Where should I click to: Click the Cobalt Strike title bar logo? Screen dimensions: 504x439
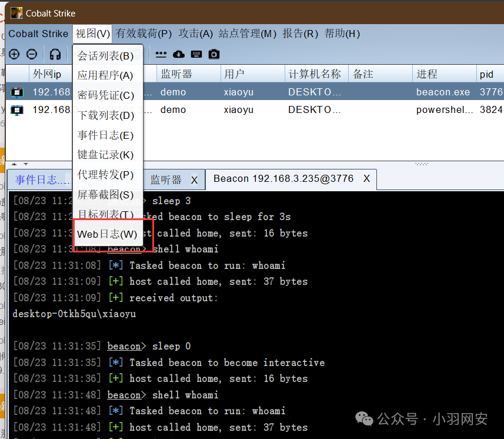pos(16,13)
